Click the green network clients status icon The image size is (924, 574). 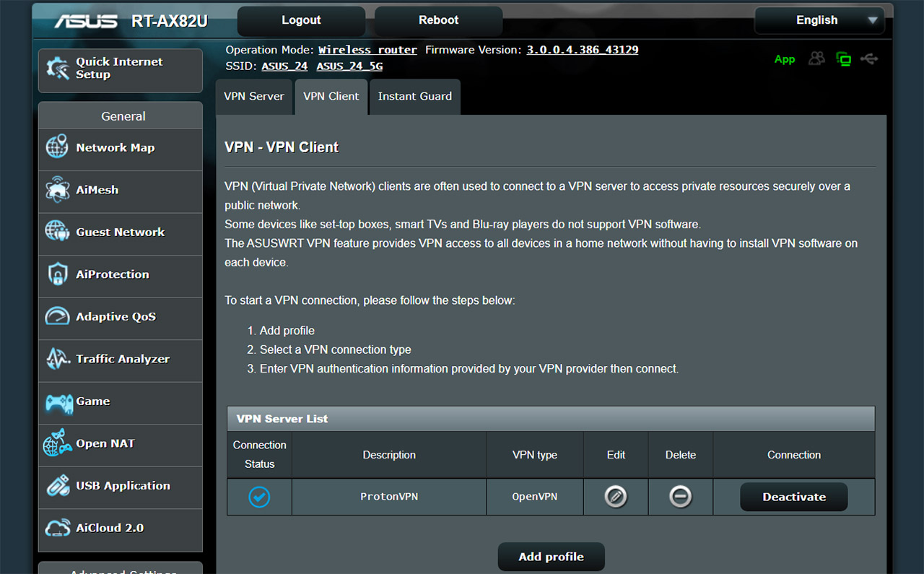pyautogui.click(x=843, y=59)
